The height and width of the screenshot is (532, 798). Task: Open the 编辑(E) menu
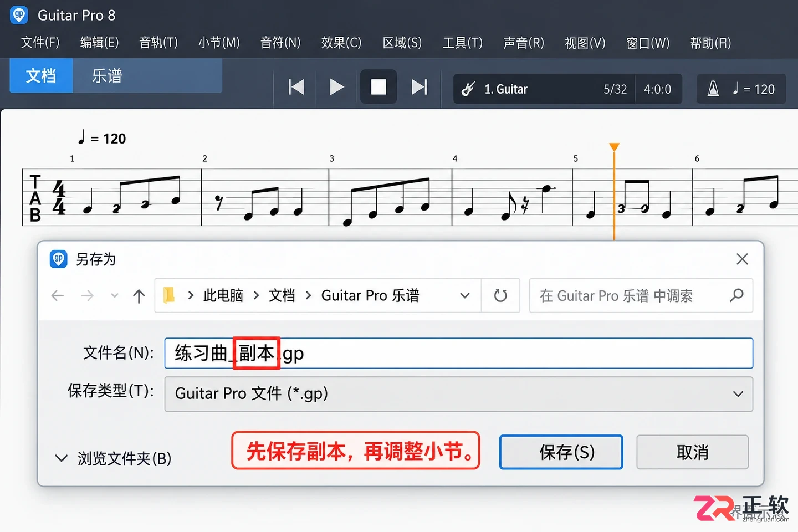click(x=100, y=43)
